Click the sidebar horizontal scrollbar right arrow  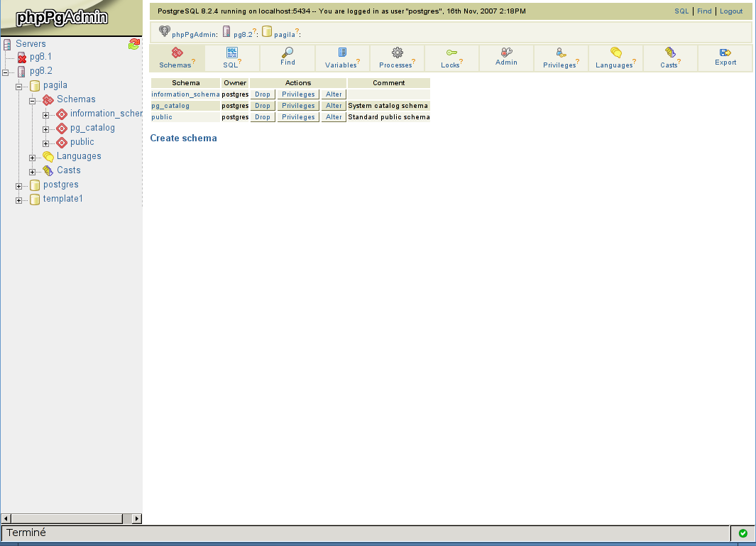tap(137, 519)
